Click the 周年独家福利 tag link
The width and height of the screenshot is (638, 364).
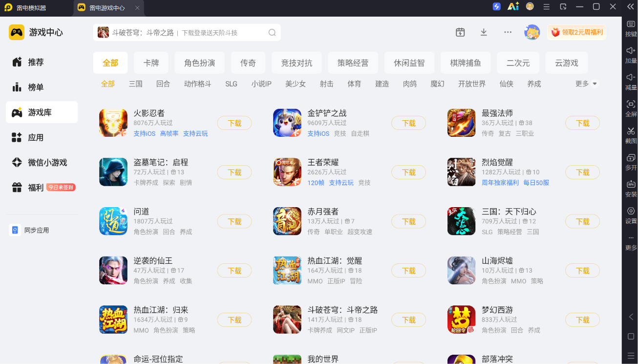[500, 183]
